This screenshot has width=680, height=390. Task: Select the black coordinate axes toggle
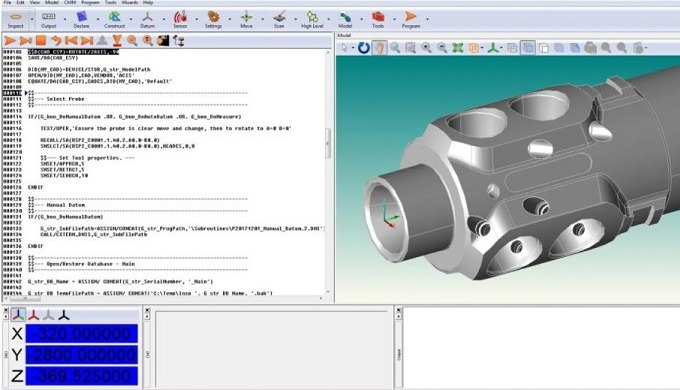tap(64, 315)
